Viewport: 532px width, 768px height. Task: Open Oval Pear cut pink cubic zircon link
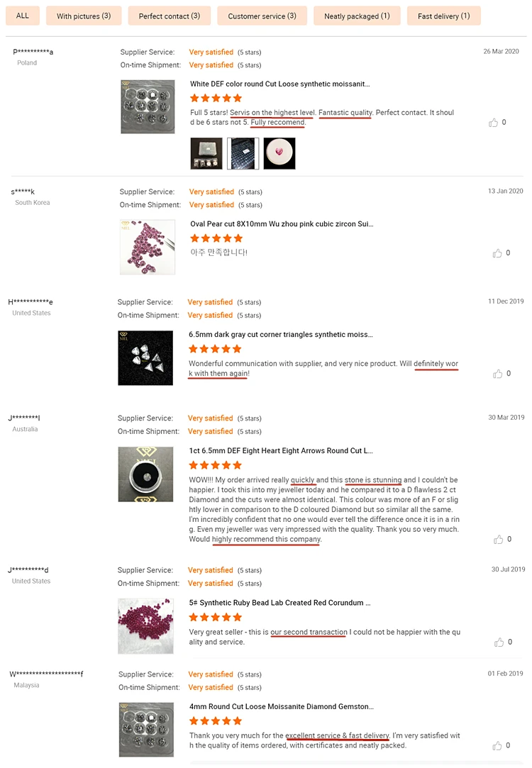[x=282, y=224]
